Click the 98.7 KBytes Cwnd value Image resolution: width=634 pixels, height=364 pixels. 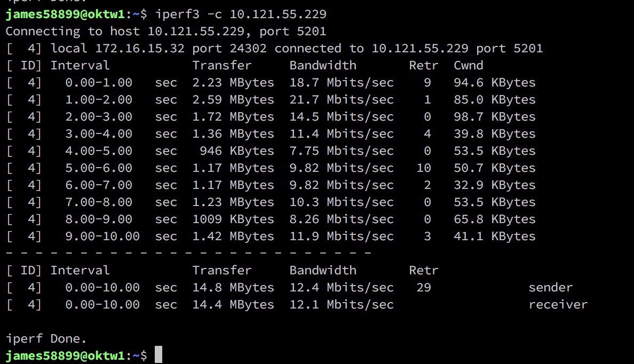coord(495,116)
